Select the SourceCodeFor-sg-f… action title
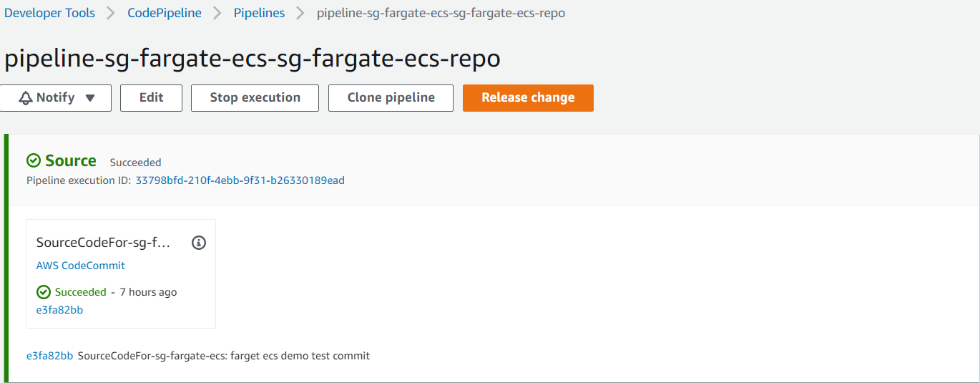Viewport: 980px width, 383px height. tap(104, 243)
